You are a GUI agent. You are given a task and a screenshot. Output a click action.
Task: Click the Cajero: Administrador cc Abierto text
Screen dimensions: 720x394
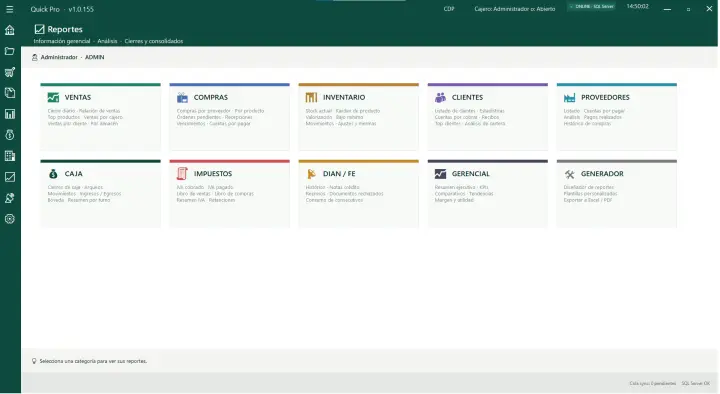(x=515, y=9)
